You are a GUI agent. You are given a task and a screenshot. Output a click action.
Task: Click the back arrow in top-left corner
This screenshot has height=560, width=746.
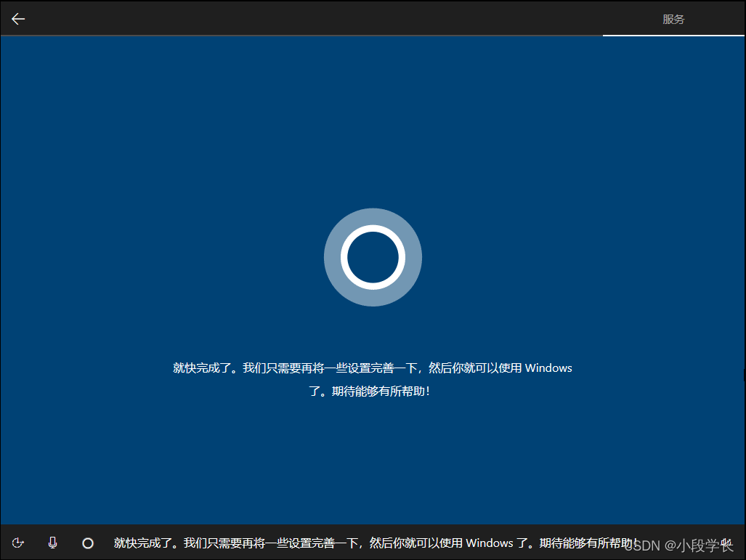[x=17, y=18]
